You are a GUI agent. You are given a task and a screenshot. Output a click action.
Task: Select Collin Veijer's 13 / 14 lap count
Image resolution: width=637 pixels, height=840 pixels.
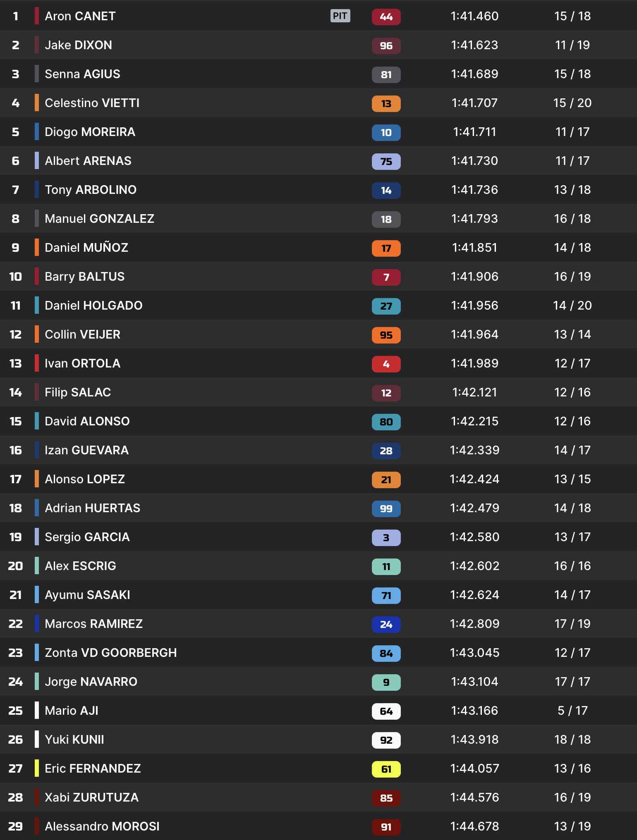[x=572, y=334]
